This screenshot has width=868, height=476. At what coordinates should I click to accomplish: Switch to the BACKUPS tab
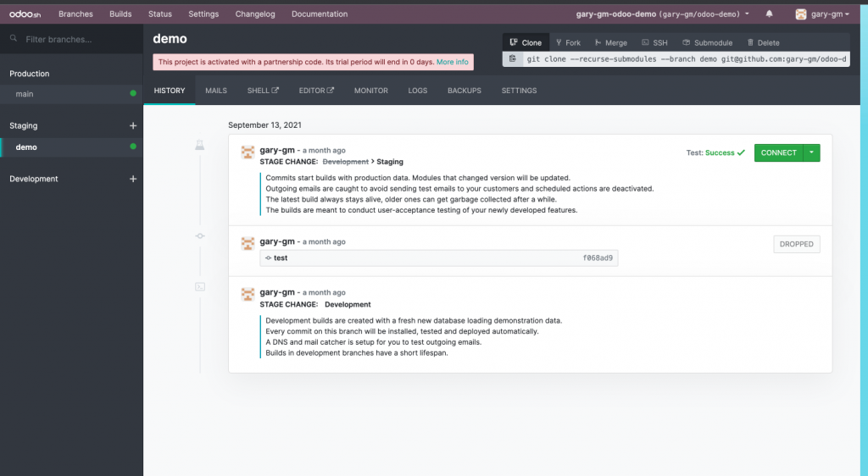click(464, 90)
